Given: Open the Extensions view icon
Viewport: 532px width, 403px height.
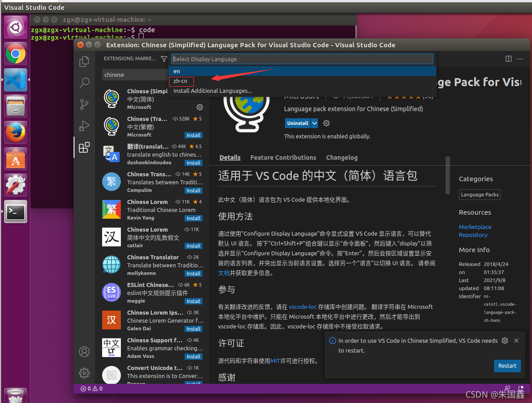Looking at the screenshot, I should pyautogui.click(x=84, y=147).
